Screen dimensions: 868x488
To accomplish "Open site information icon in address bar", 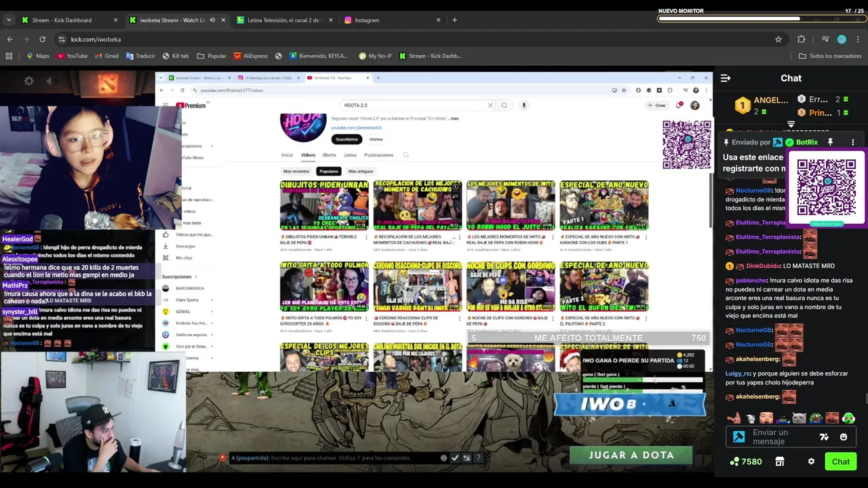I will coord(62,39).
